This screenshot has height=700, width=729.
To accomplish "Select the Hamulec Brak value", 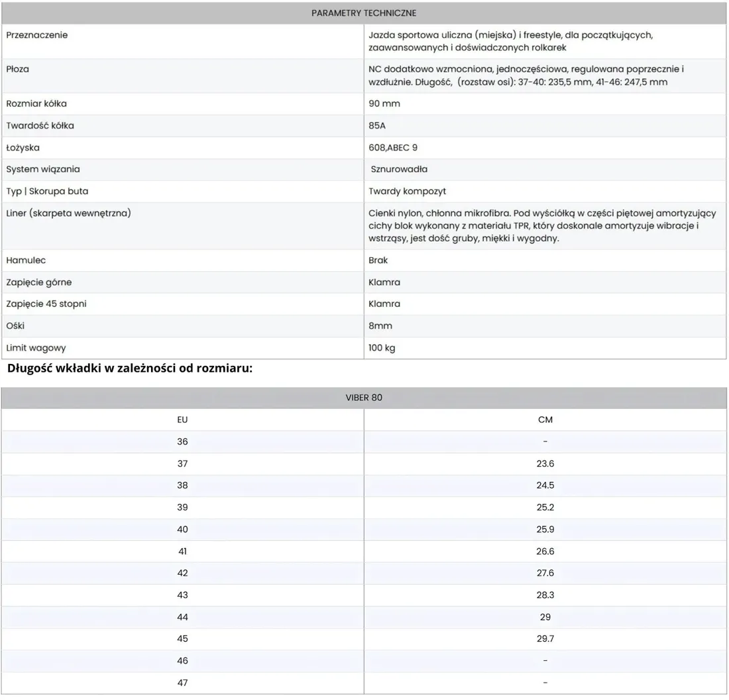I will click(x=378, y=260).
